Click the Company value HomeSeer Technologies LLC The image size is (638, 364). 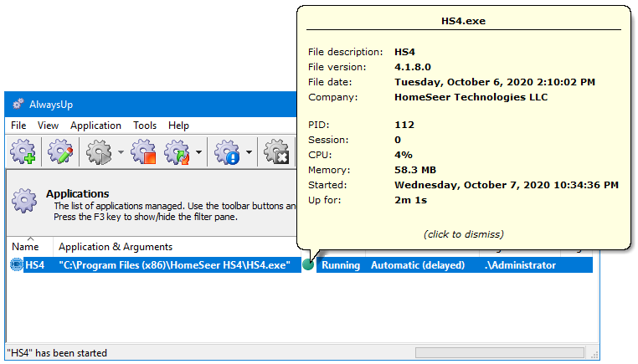471,97
